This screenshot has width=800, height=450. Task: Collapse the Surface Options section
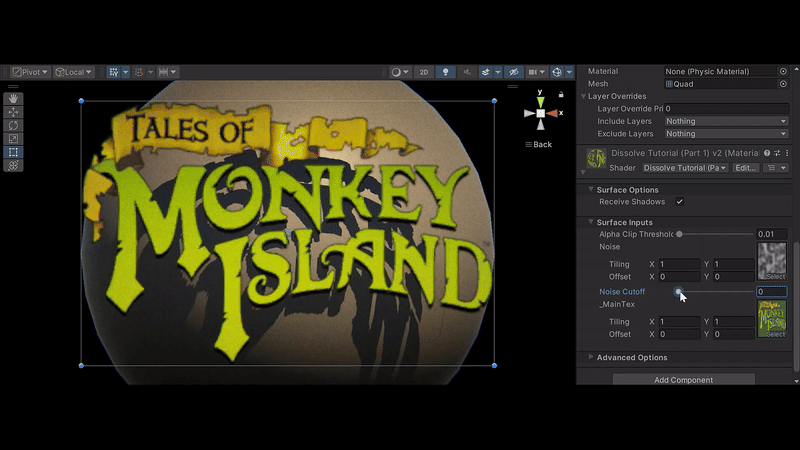tap(591, 189)
